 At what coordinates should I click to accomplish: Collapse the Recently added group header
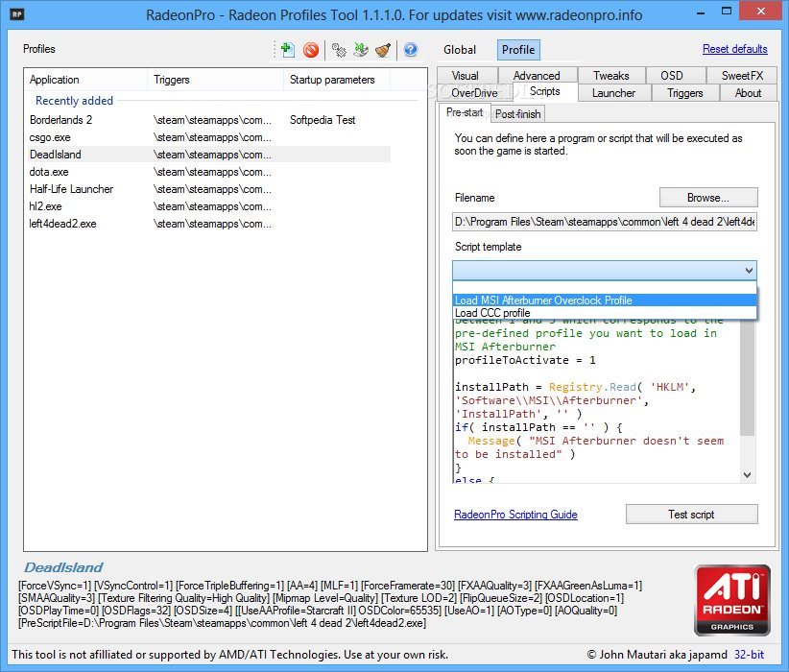(x=74, y=101)
